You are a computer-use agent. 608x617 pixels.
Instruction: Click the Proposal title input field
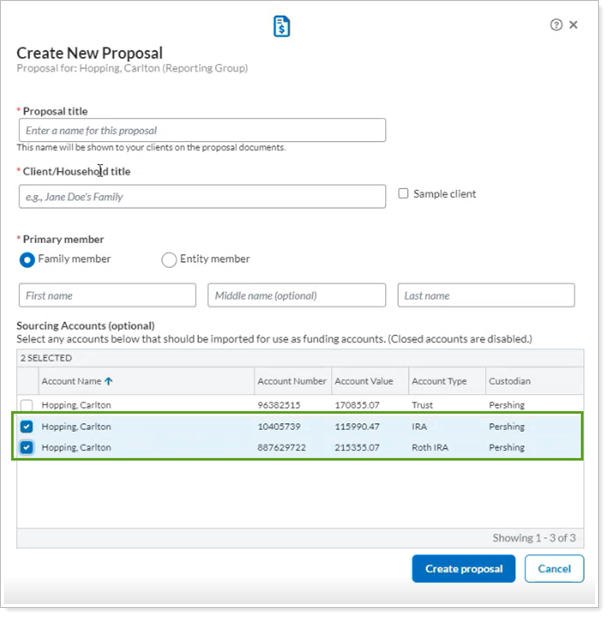point(202,130)
